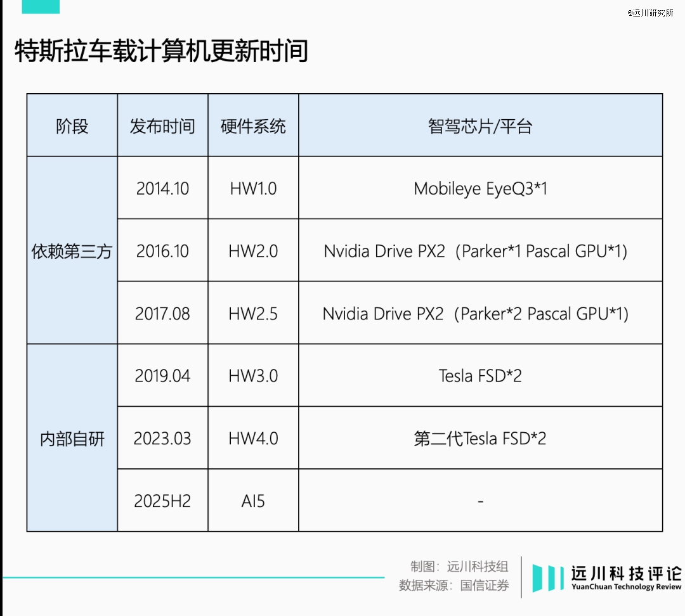685x616 pixels.
Task: Click the 远川科技评论 logo icon
Action: [x=548, y=578]
